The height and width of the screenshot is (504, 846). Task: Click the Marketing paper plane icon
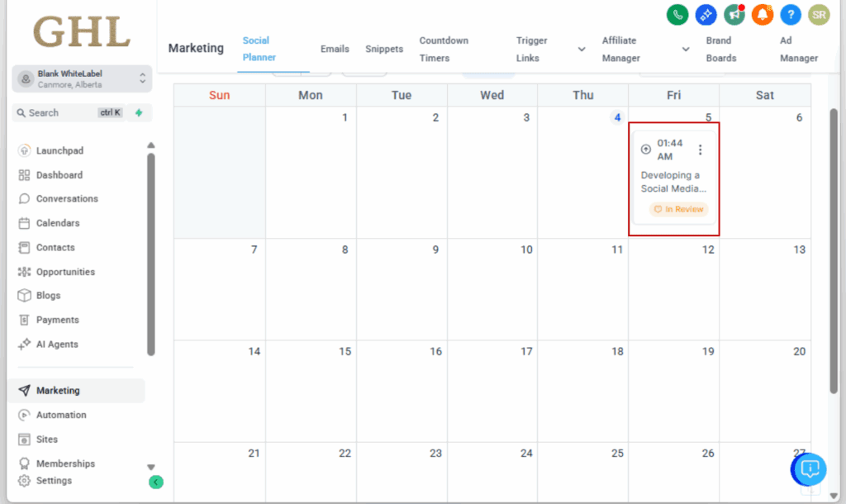click(24, 390)
